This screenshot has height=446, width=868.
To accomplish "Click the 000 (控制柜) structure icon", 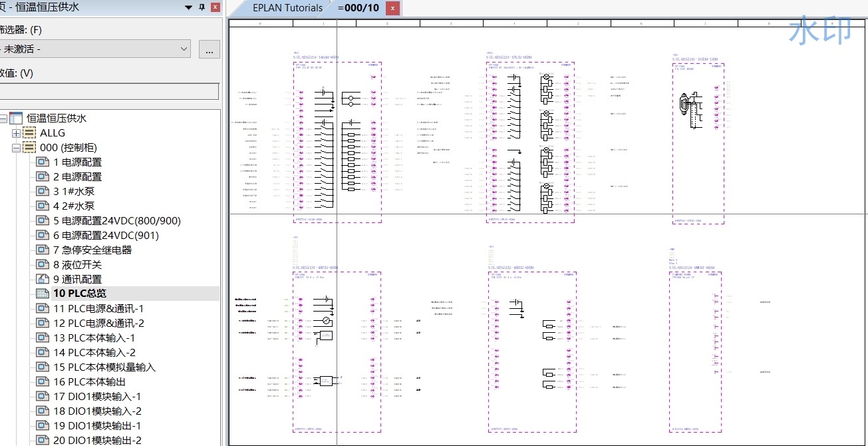I will [30, 147].
